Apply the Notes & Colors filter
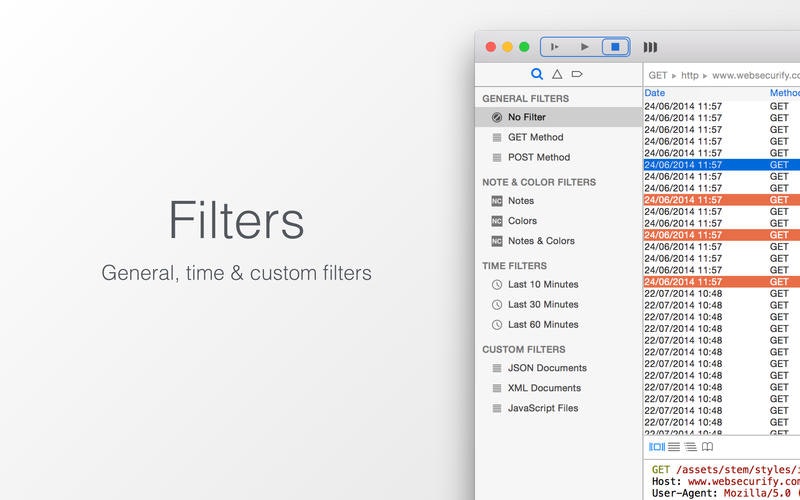Viewport: 800px width, 500px height. (x=559, y=241)
